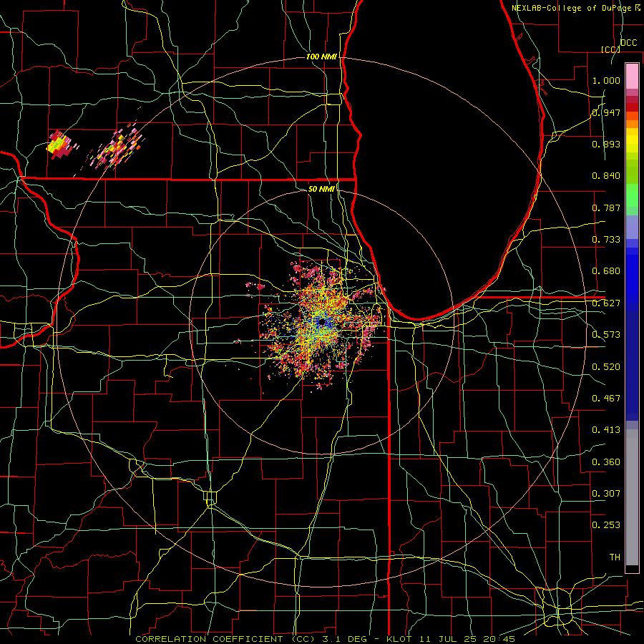Select the 0.520 scale value
This screenshot has width=644, height=644.
point(606,367)
